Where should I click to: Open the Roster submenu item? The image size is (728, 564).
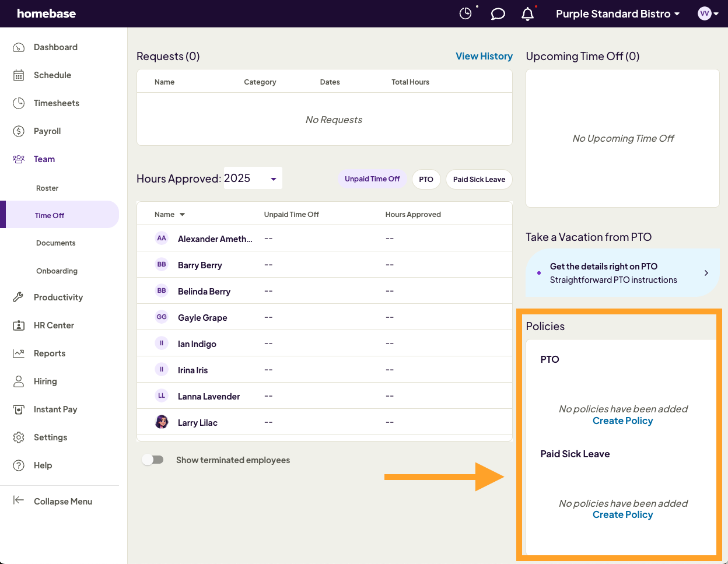[47, 188]
